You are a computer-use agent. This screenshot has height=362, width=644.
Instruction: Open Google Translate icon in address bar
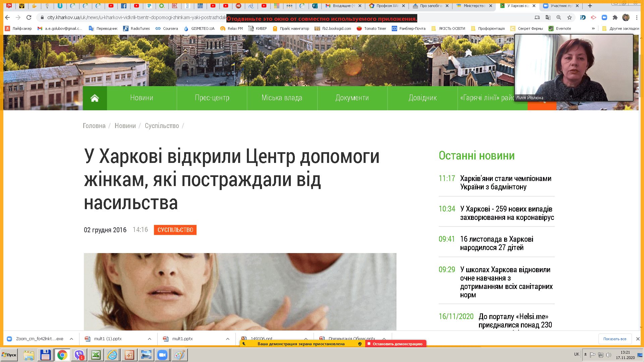(x=548, y=17)
